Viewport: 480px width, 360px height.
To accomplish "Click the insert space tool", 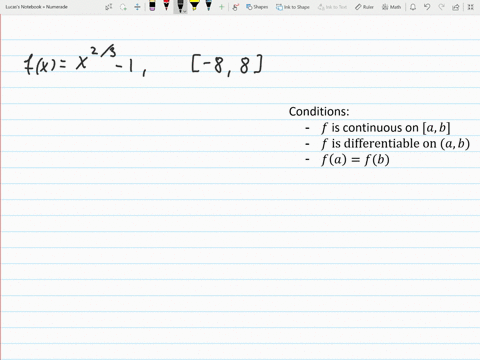I will tap(137, 7).
